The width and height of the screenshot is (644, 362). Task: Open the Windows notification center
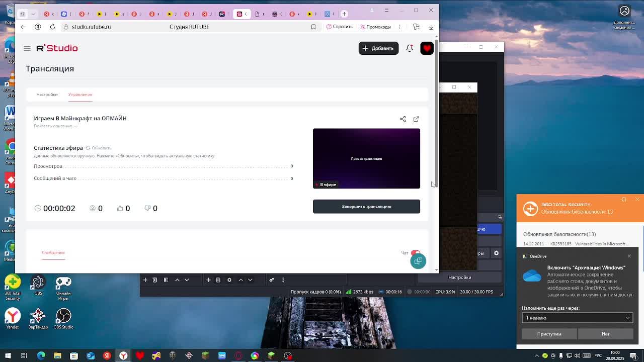coord(633,355)
